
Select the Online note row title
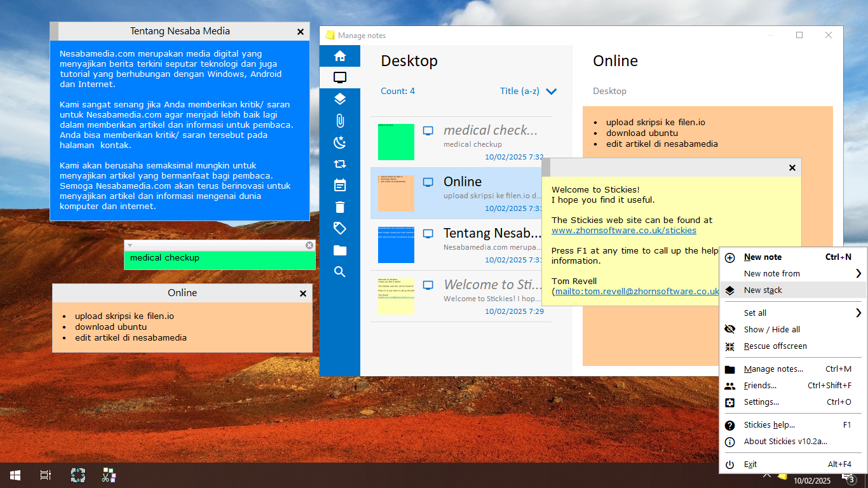(463, 182)
